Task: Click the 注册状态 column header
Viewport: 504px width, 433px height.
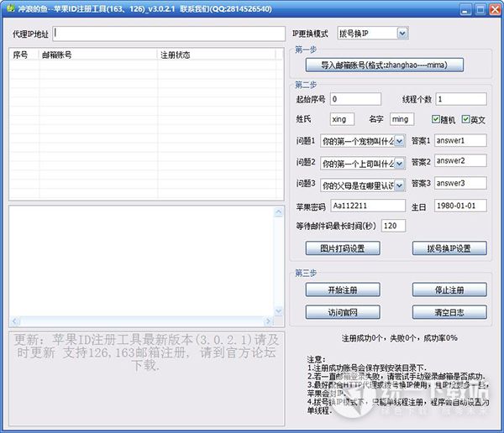Action: [216, 55]
